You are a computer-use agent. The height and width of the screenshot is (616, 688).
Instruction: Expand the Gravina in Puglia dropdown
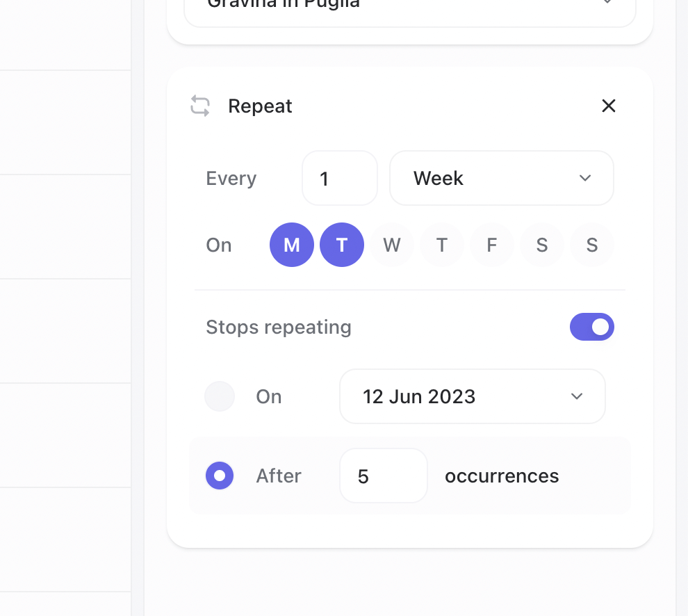tap(410, 7)
